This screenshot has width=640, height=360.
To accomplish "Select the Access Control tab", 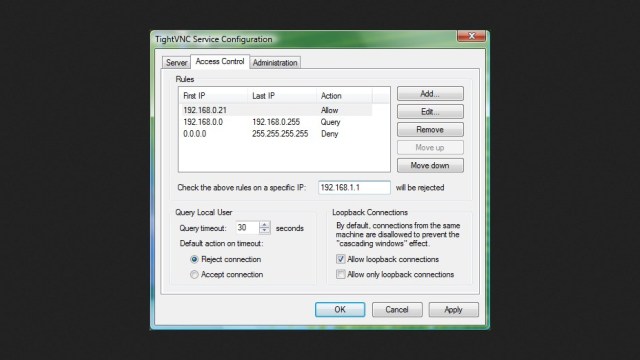I will (220, 61).
